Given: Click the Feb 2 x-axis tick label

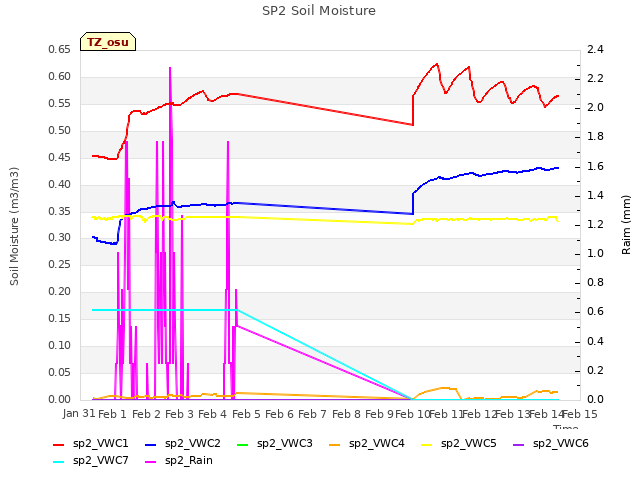Looking at the screenshot, I should coord(146,415).
